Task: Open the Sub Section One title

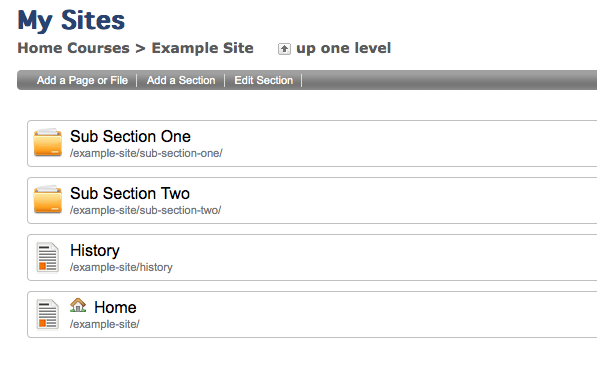Action: [130, 136]
